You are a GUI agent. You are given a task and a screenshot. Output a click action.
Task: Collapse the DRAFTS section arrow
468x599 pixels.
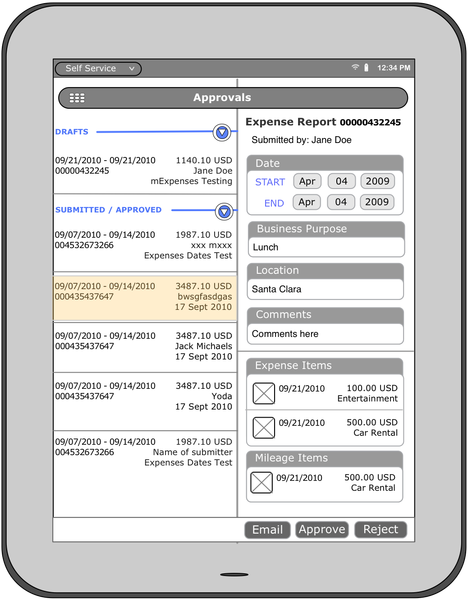click(222, 133)
